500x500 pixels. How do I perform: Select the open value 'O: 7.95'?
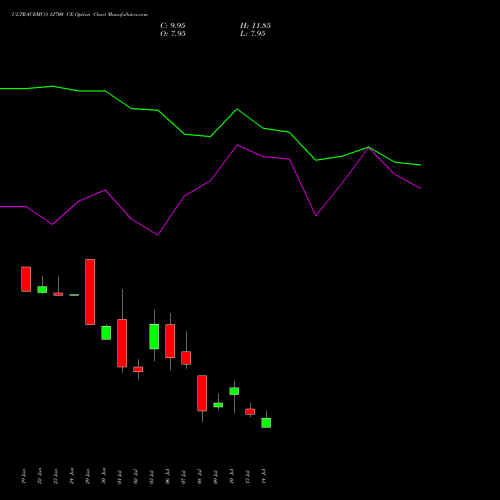point(173,34)
